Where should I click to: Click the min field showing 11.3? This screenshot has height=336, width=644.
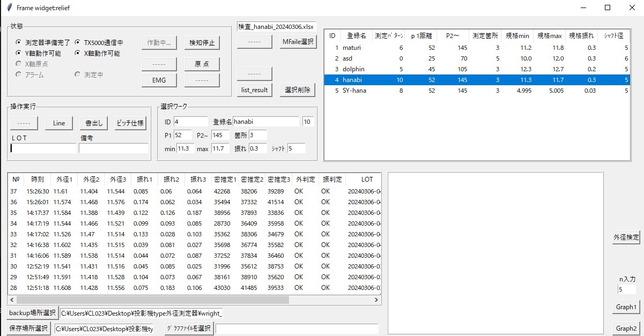pyautogui.click(x=186, y=148)
